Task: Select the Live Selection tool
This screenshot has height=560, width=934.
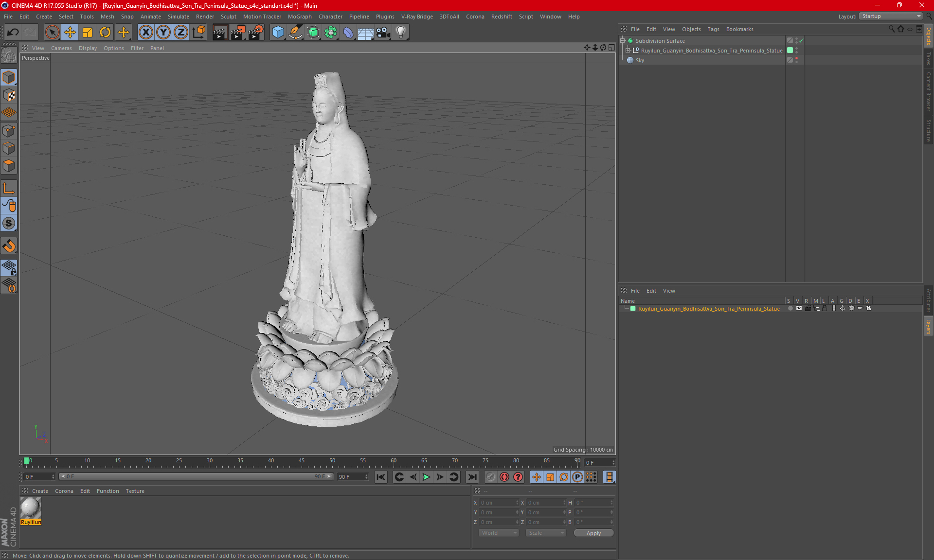Action: tap(52, 33)
